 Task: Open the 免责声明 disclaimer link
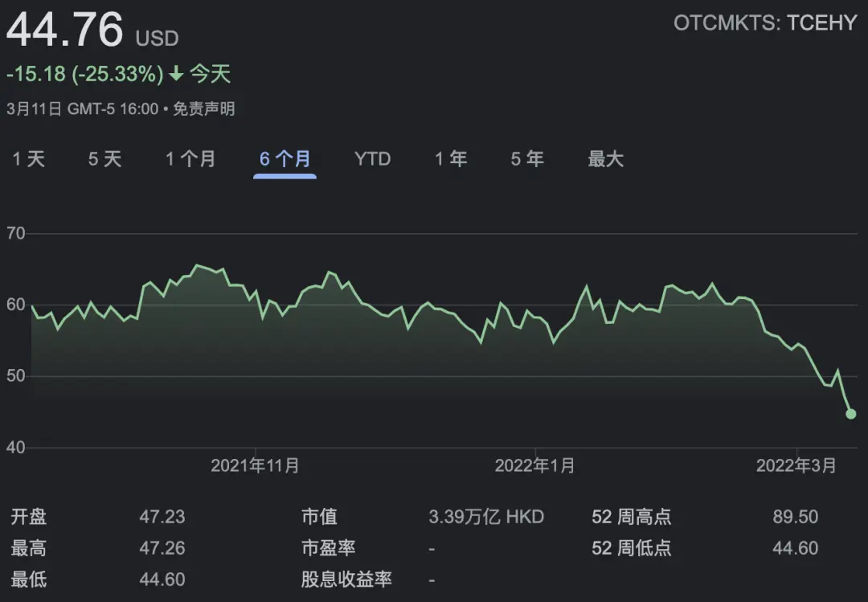point(204,109)
